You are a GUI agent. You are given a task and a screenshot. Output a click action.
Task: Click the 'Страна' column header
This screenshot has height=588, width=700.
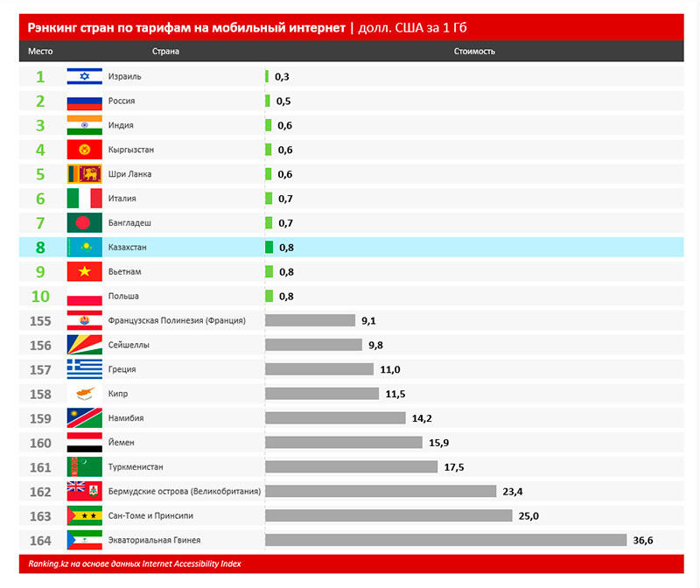(x=165, y=52)
